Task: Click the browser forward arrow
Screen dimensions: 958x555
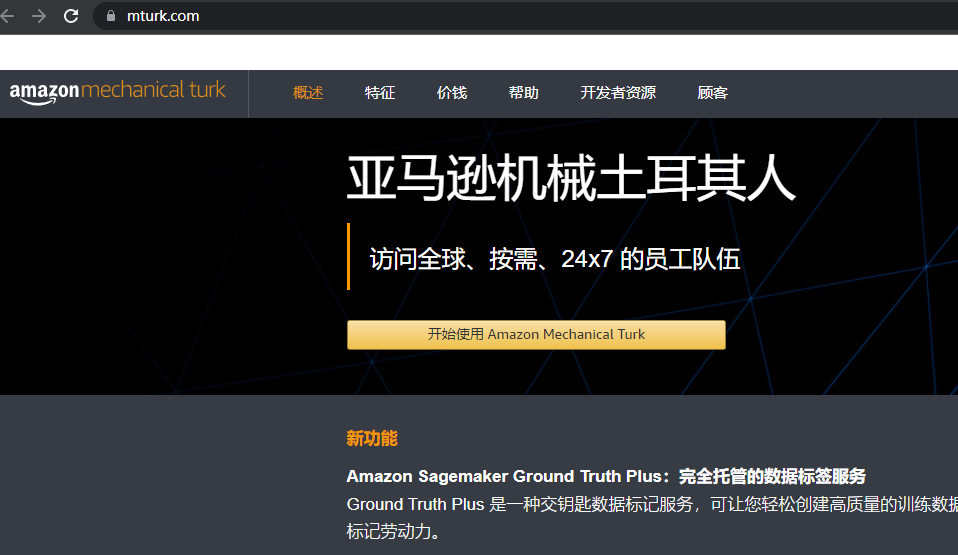Action: click(39, 16)
